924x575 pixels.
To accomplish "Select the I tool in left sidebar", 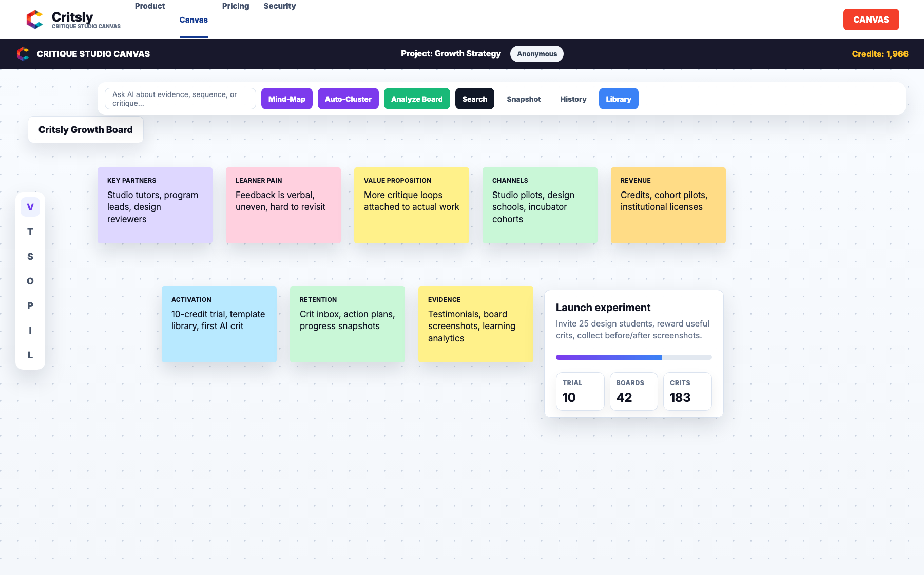I will click(30, 330).
